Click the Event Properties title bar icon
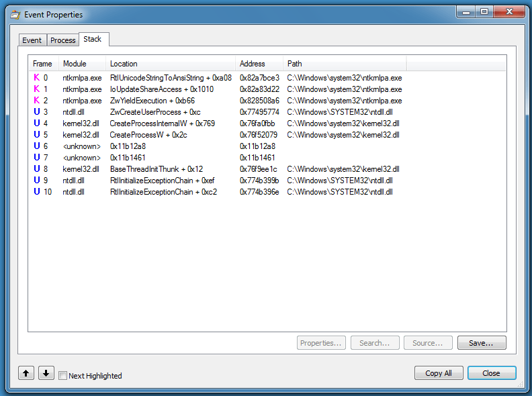 pos(14,14)
